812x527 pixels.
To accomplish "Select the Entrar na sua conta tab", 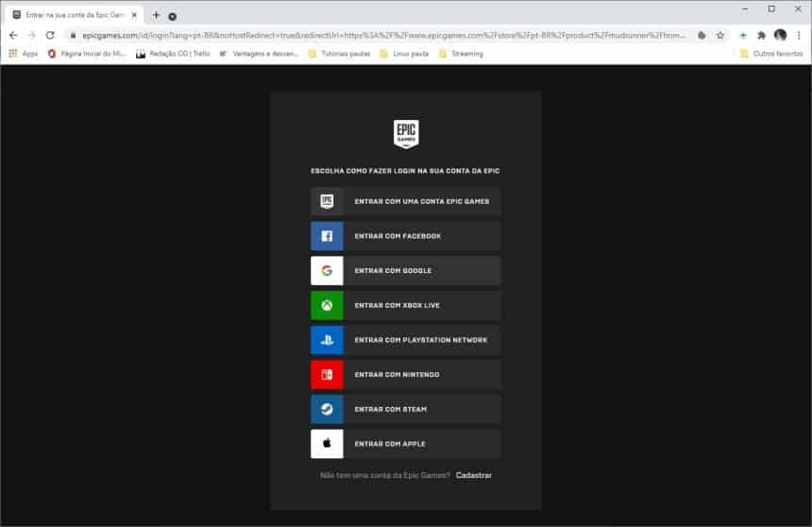I will (74, 15).
